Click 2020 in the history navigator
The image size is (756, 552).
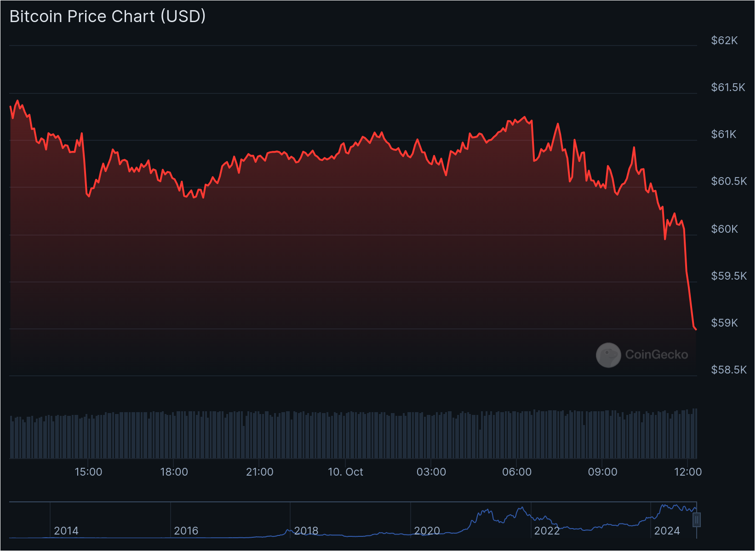click(427, 531)
